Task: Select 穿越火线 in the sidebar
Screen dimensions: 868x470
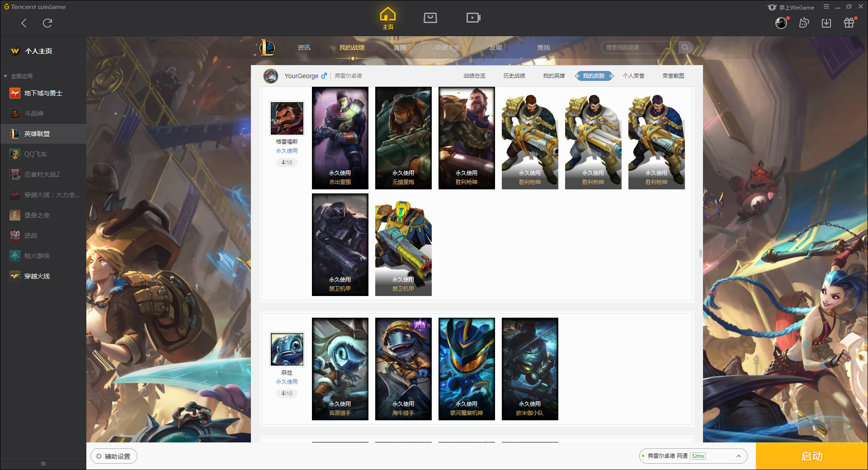Action: pyautogui.click(x=43, y=276)
